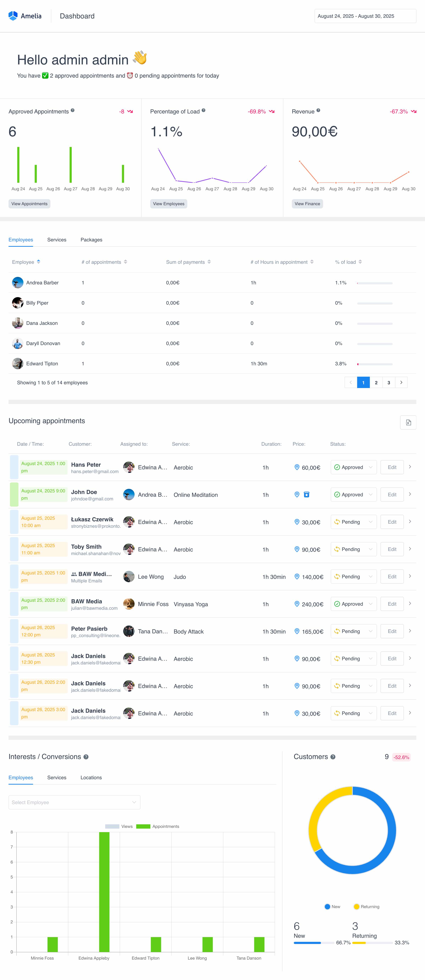The image size is (425, 980).
Task: Click Edward Tipton load progress bar
Action: click(x=375, y=364)
